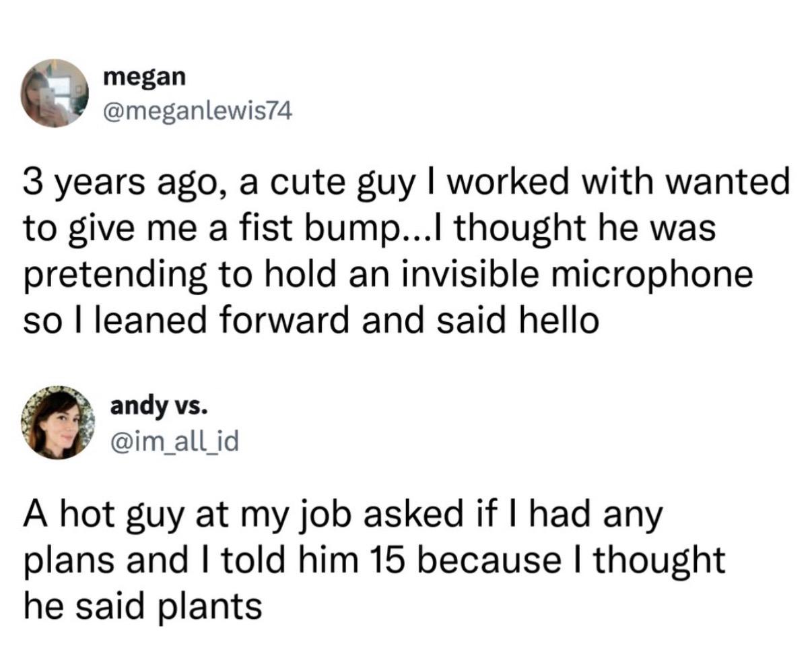Image resolution: width=812 pixels, height=648 pixels.
Task: Click the line starting "plans and I told him"
Action: tap(374, 561)
